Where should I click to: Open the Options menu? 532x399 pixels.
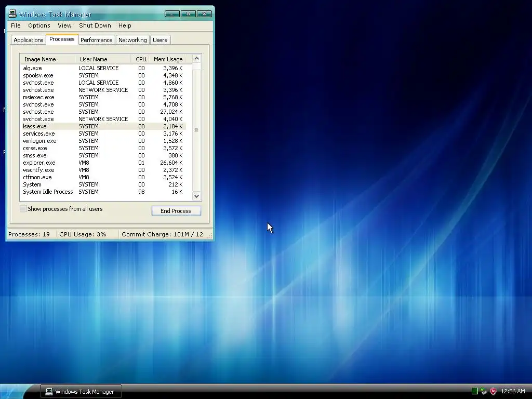[x=39, y=25]
